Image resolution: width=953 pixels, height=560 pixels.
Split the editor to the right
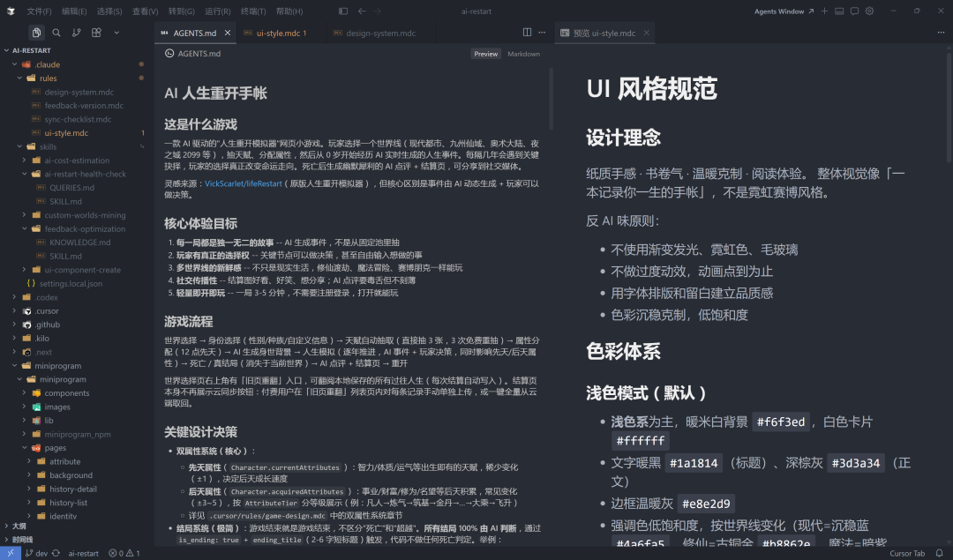[527, 33]
